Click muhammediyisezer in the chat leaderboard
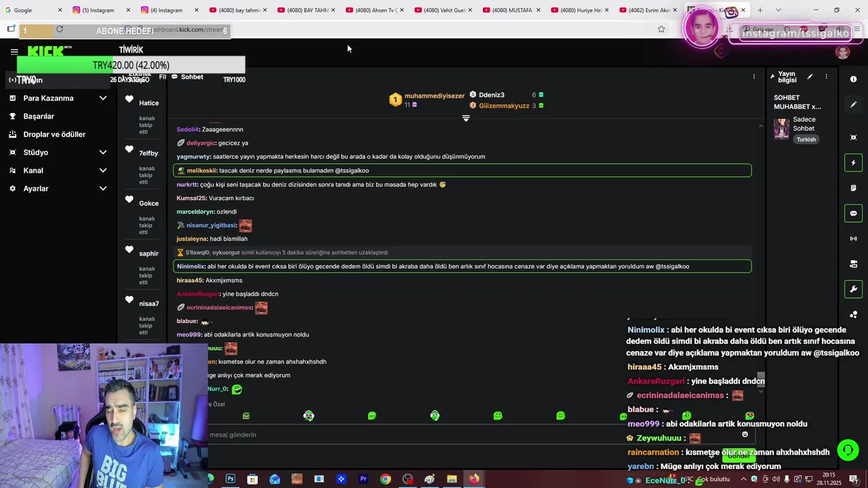Image resolution: width=868 pixels, height=488 pixels. point(434,96)
